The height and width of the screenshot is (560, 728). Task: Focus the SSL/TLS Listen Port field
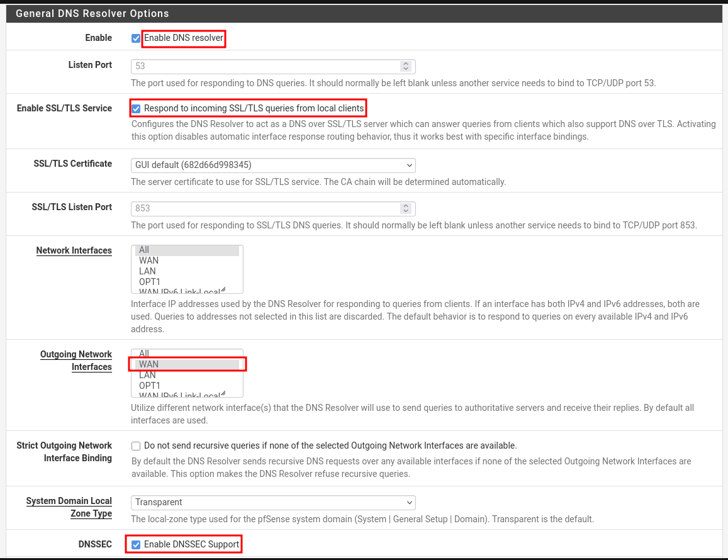point(264,208)
